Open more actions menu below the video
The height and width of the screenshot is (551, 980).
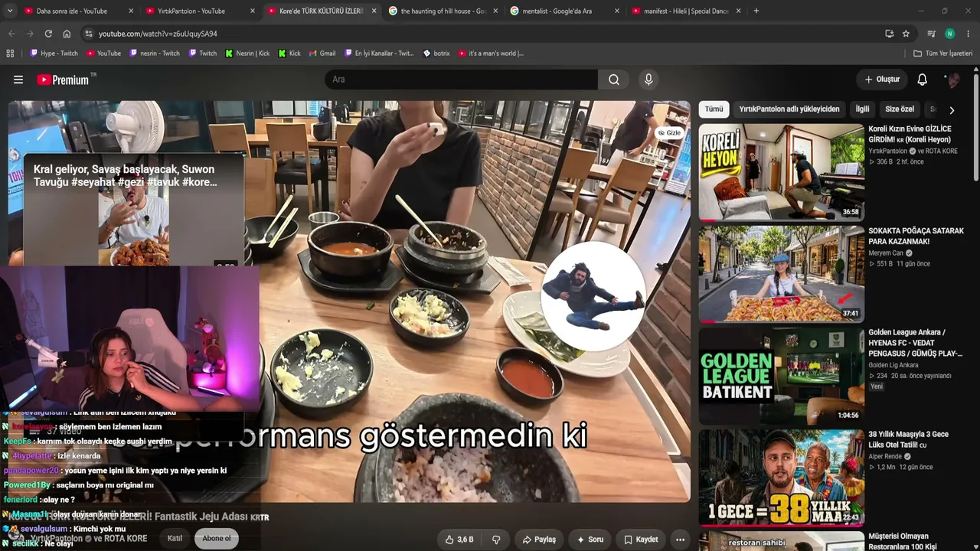coord(680,540)
